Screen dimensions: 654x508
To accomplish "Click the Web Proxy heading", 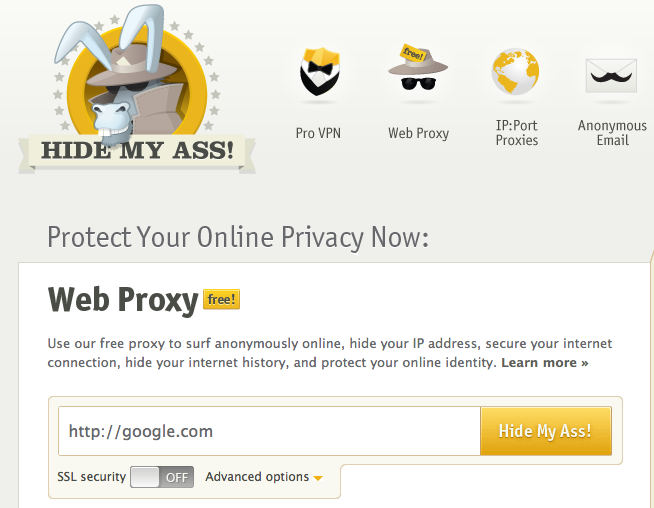I will click(x=121, y=299).
